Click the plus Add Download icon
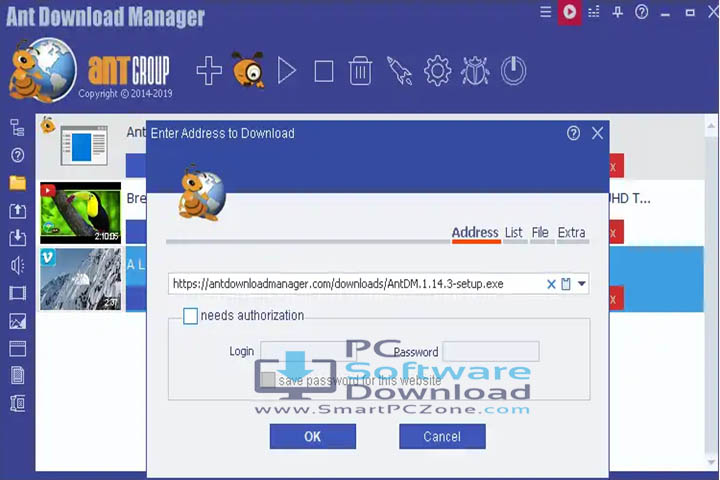720x480 pixels. pyautogui.click(x=209, y=71)
